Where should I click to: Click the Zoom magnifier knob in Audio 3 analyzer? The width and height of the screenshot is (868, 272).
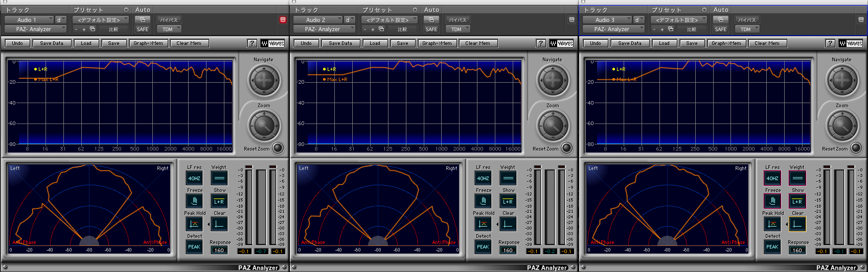click(x=842, y=125)
